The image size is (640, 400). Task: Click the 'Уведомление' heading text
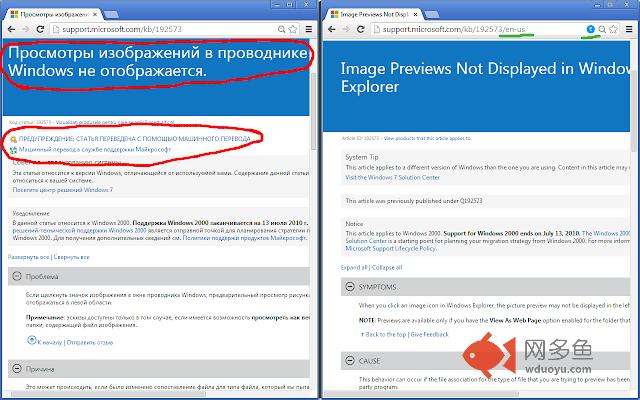coord(31,213)
